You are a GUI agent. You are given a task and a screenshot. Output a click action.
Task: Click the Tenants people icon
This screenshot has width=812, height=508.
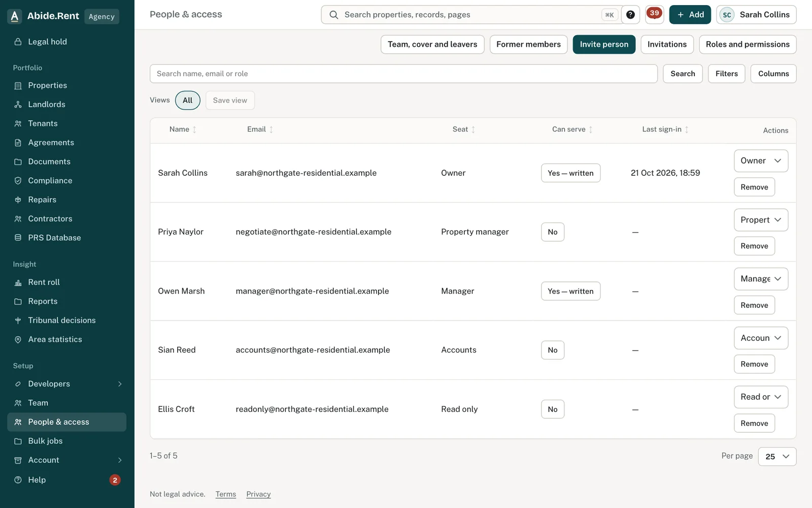click(x=18, y=123)
